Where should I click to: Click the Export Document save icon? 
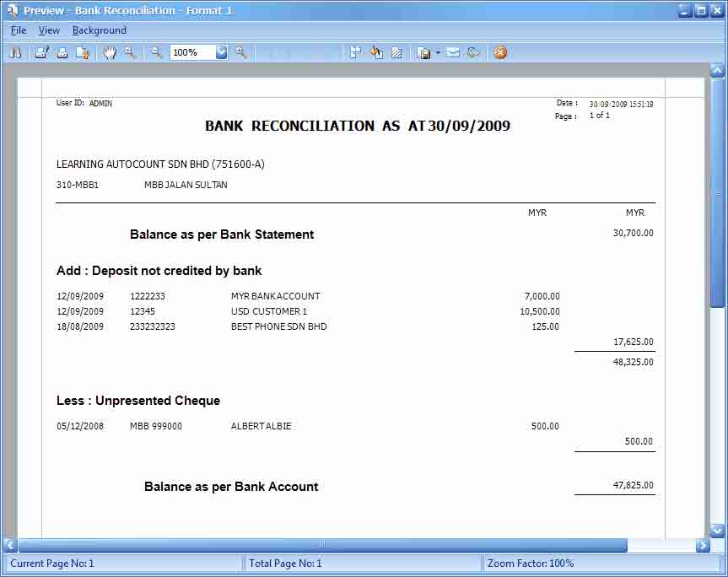point(423,53)
